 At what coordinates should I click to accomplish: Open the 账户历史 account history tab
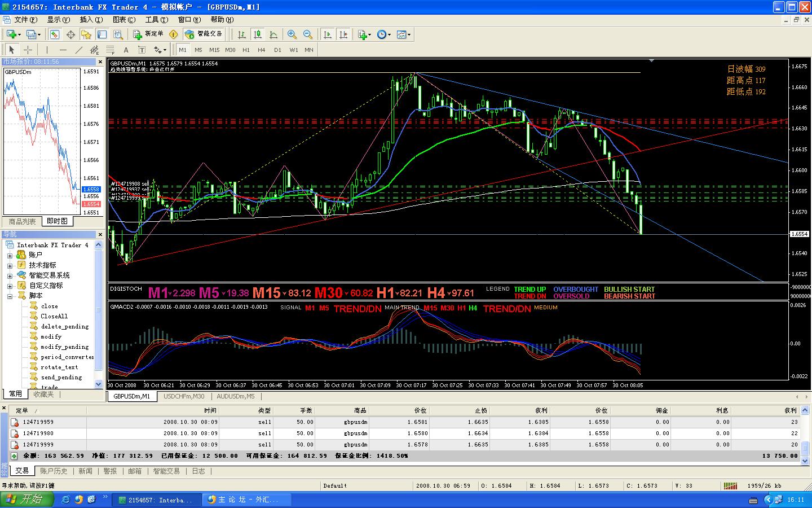pos(54,471)
